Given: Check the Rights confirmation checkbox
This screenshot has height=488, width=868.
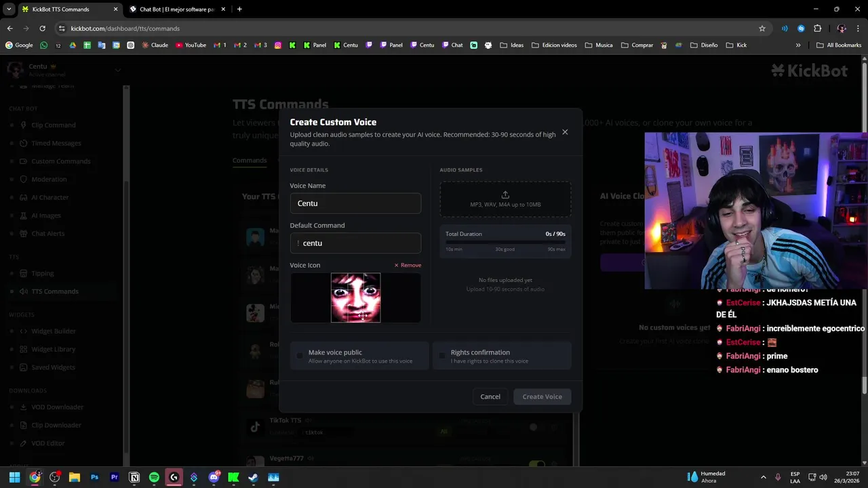Looking at the screenshot, I should tap(442, 356).
